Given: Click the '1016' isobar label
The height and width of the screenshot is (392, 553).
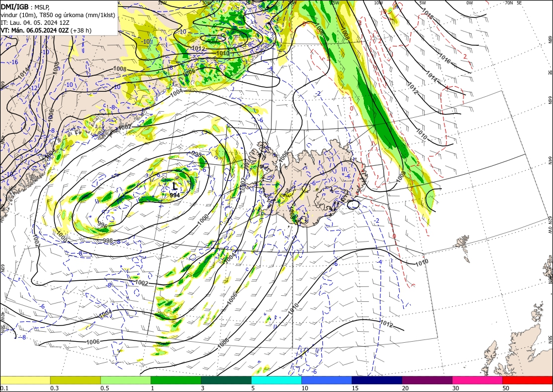Looking at the screenshot, I should tap(445, 59).
